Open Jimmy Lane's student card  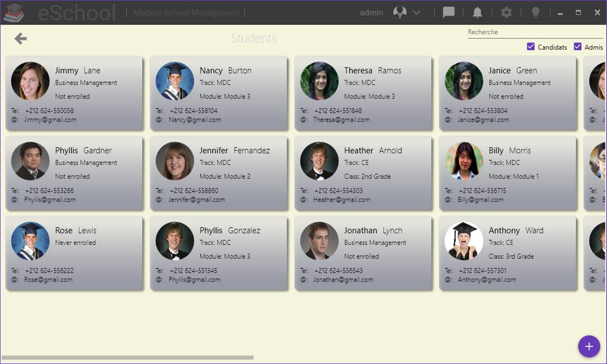pyautogui.click(x=74, y=93)
